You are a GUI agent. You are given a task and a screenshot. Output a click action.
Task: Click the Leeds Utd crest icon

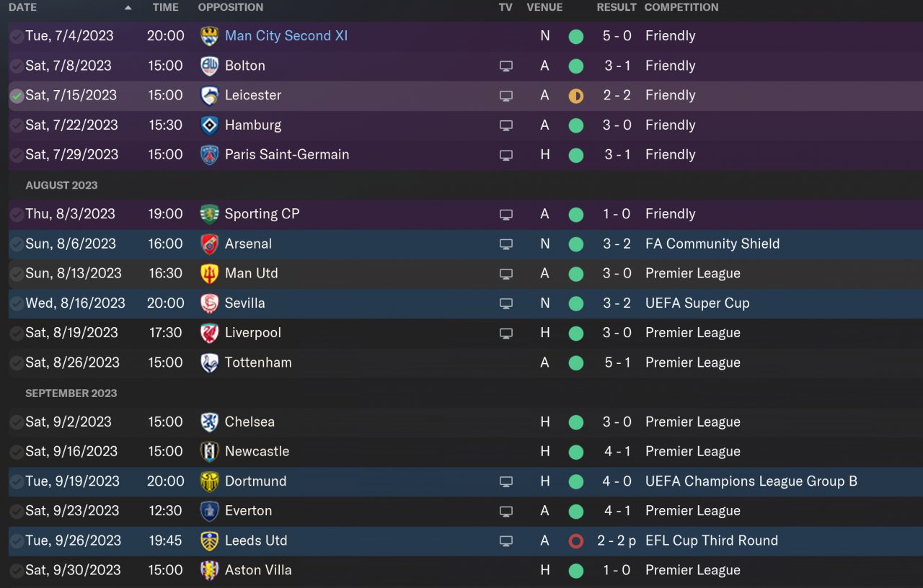[209, 541]
